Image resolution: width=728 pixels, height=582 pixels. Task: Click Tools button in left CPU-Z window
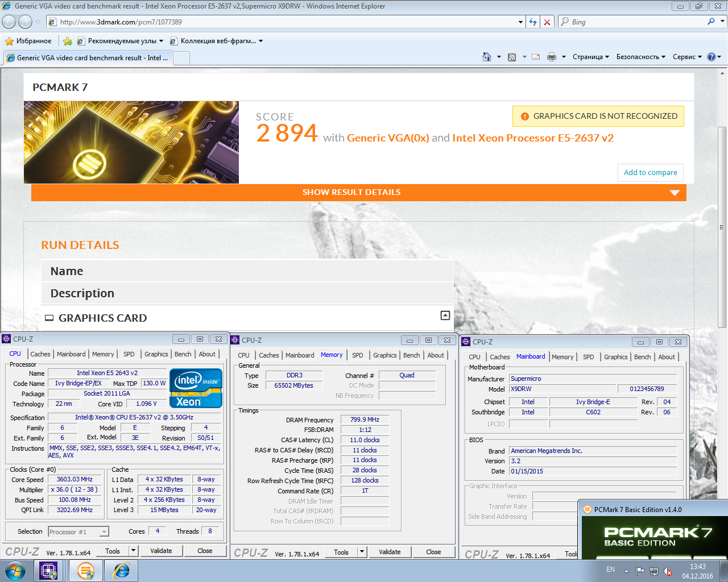[x=113, y=551]
